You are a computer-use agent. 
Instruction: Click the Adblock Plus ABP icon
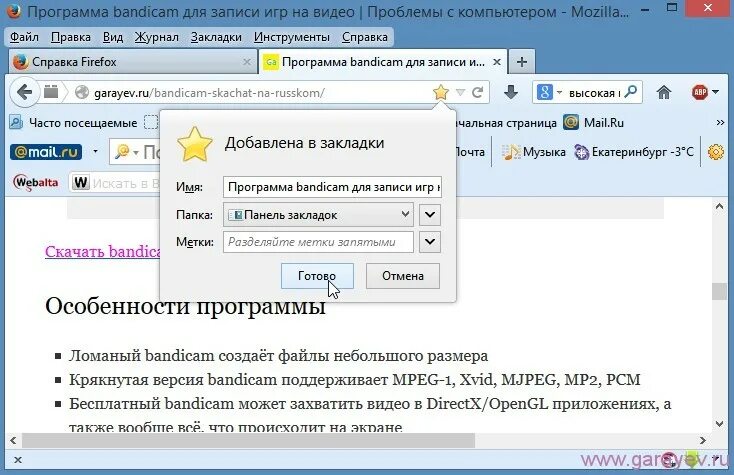[699, 92]
